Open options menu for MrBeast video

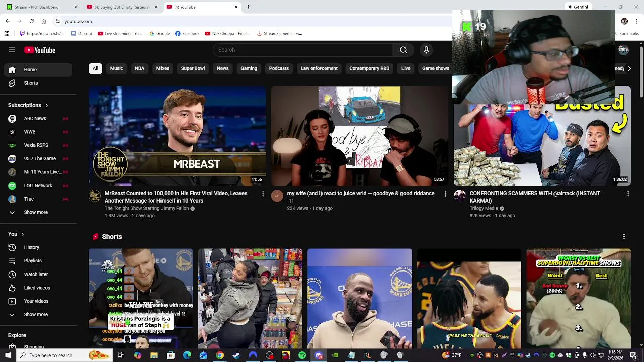coord(263,194)
